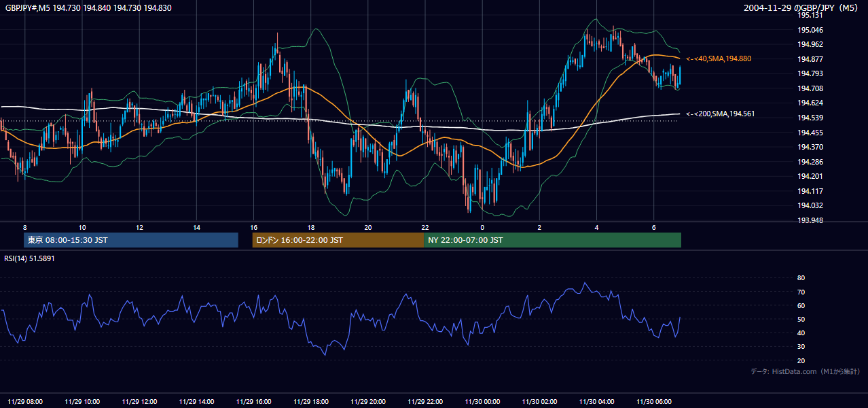Image resolution: width=868 pixels, height=408 pixels.
Task: Click the 194.455 price axis value
Action: click(810, 133)
